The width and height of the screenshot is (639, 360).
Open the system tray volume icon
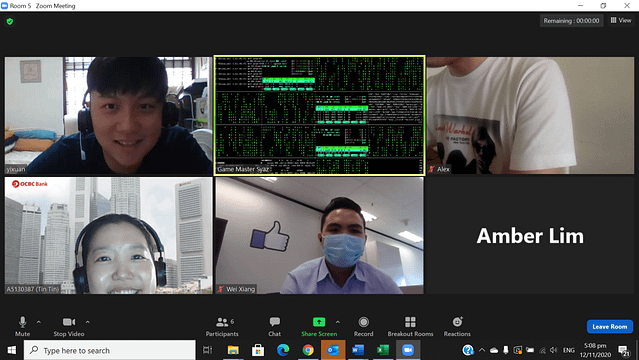click(x=553, y=350)
